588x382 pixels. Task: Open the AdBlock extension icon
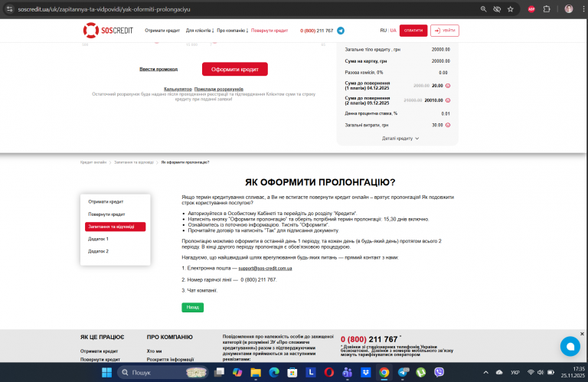pyautogui.click(x=531, y=9)
